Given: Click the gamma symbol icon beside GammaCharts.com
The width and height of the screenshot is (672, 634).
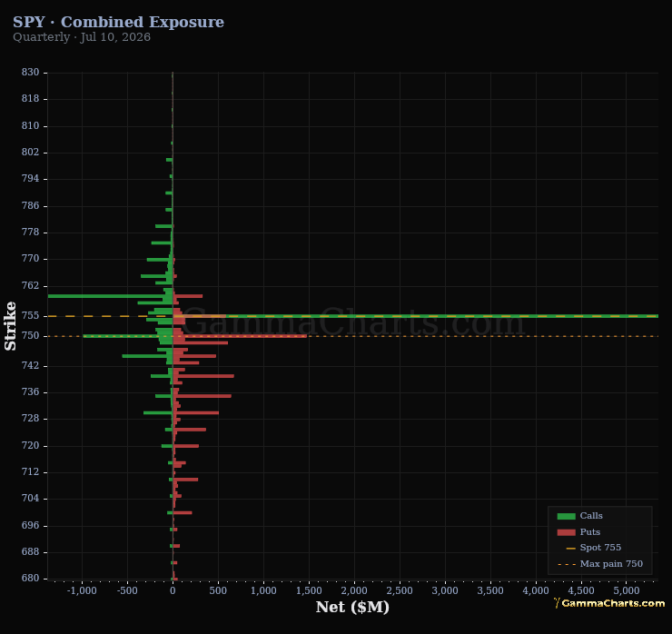Looking at the screenshot, I should click(x=557, y=603).
